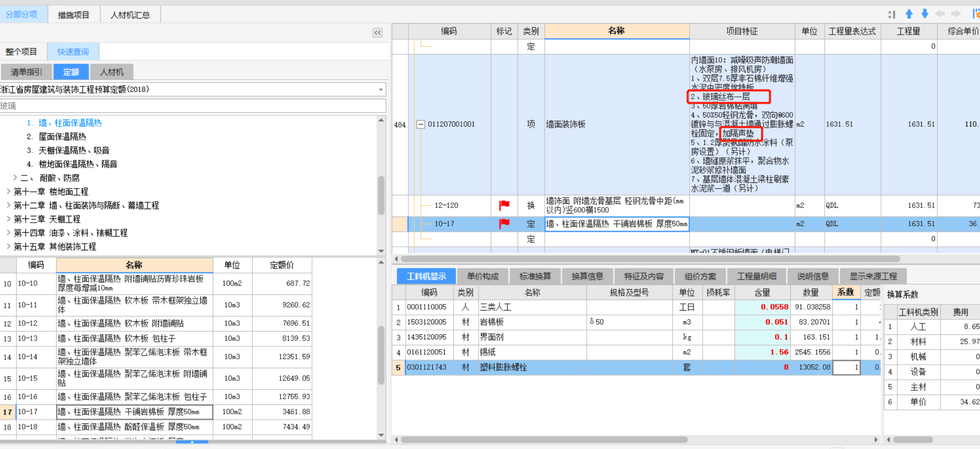This screenshot has height=449, width=980.
Task: Expand 二、耐酸、防腐 tree node
Action: [15, 178]
